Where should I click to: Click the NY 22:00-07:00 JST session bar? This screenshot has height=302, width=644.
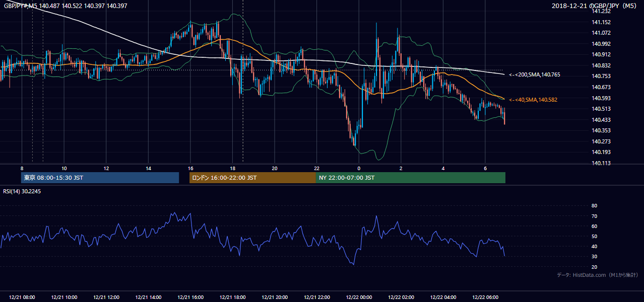point(411,178)
